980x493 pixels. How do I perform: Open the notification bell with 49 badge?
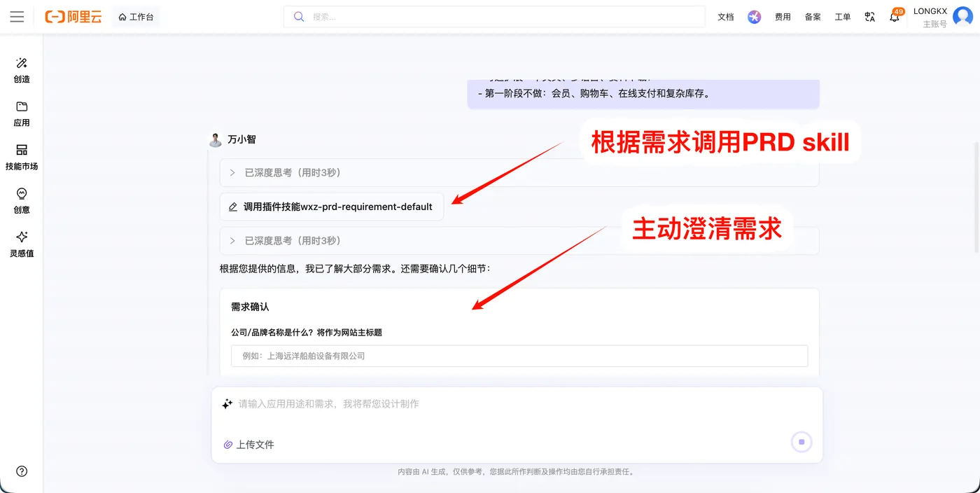895,16
